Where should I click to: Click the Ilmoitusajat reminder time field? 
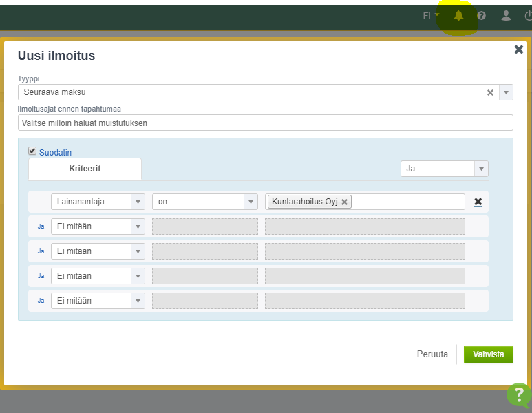(265, 123)
